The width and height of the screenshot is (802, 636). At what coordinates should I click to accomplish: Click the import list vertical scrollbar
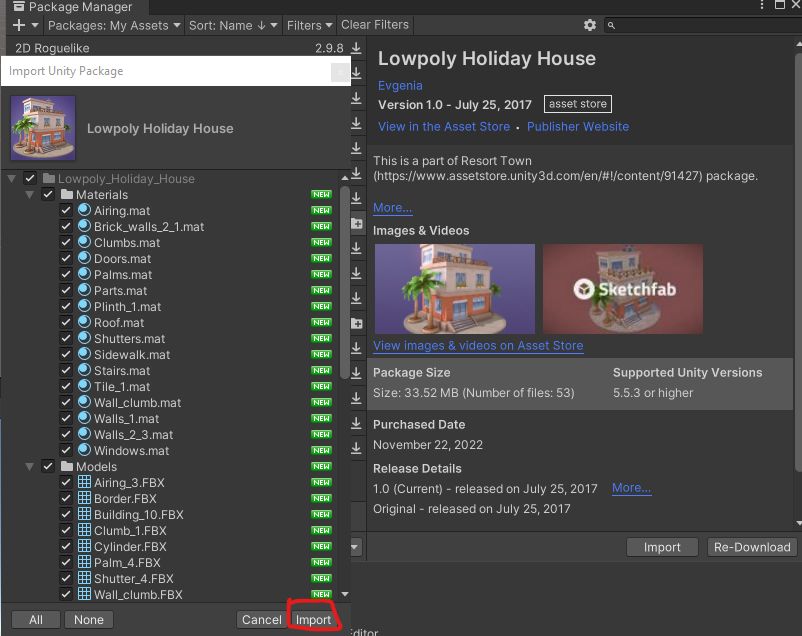click(x=345, y=281)
